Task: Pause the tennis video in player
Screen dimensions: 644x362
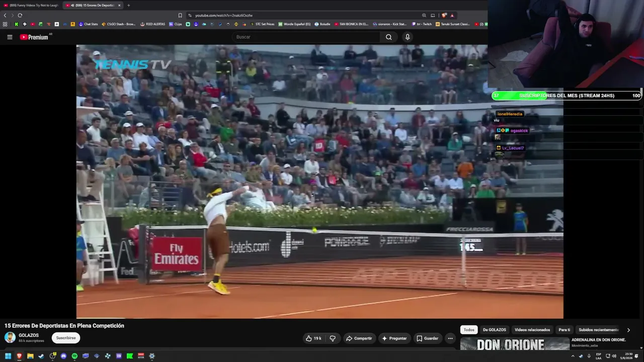Action: [x=319, y=181]
